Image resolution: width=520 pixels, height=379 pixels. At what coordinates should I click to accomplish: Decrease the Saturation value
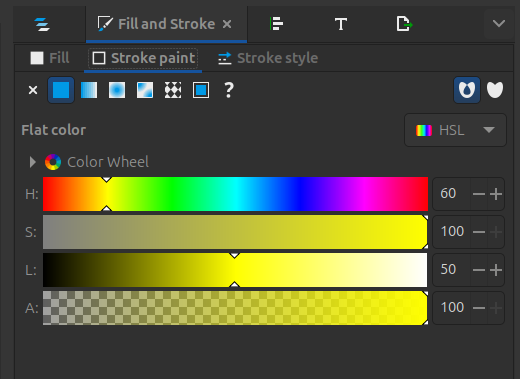point(479,232)
